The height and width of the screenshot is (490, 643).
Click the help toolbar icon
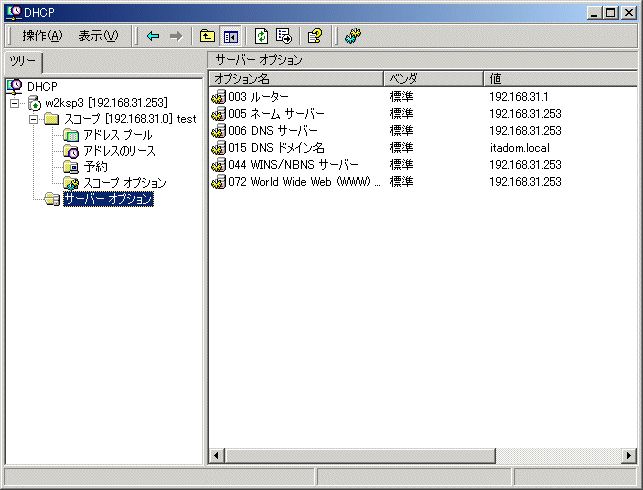tap(315, 36)
